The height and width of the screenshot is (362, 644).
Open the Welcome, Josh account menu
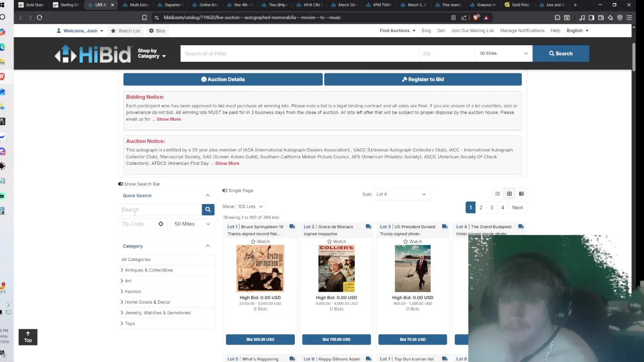pos(80,31)
